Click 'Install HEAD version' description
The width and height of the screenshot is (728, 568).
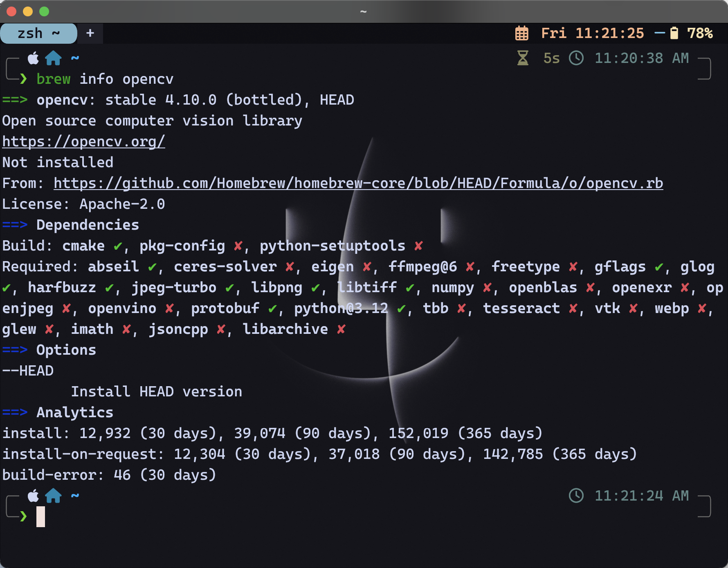click(157, 391)
